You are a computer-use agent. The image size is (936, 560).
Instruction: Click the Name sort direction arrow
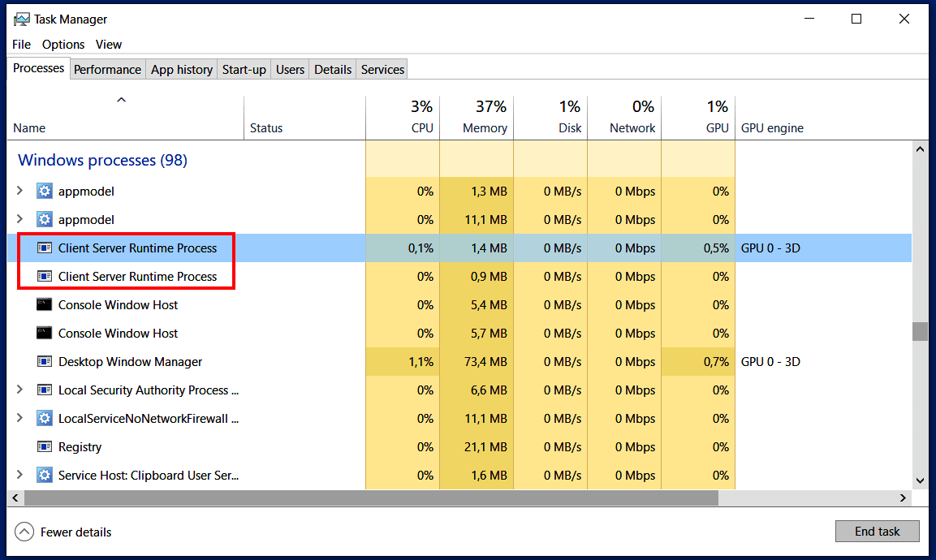121,99
